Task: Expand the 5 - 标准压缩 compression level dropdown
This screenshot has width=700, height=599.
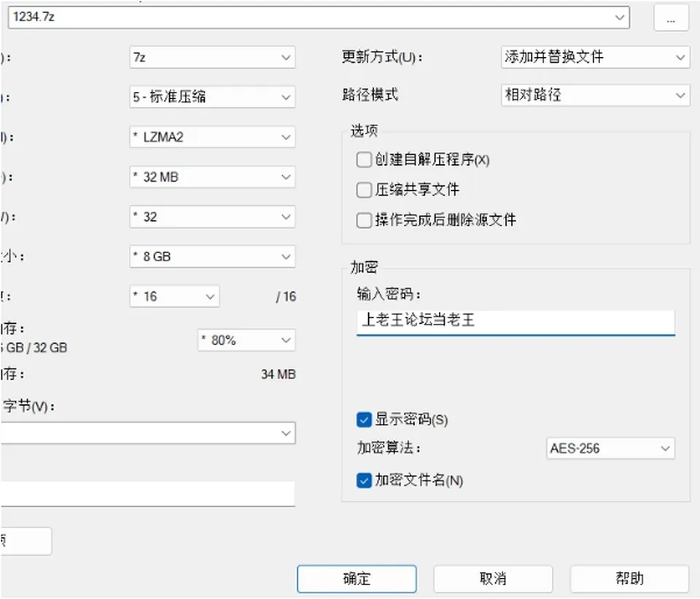Action: click(x=212, y=97)
